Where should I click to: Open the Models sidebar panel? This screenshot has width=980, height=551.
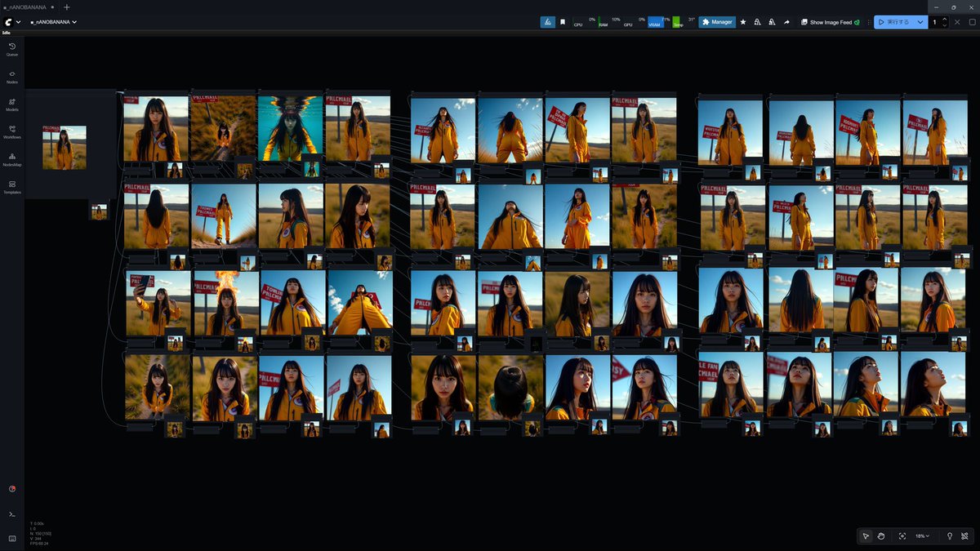tap(12, 104)
